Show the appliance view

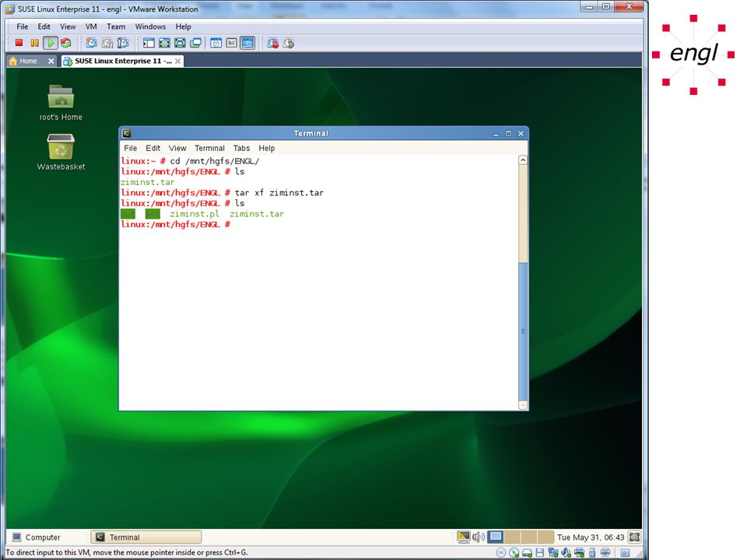tap(232, 43)
